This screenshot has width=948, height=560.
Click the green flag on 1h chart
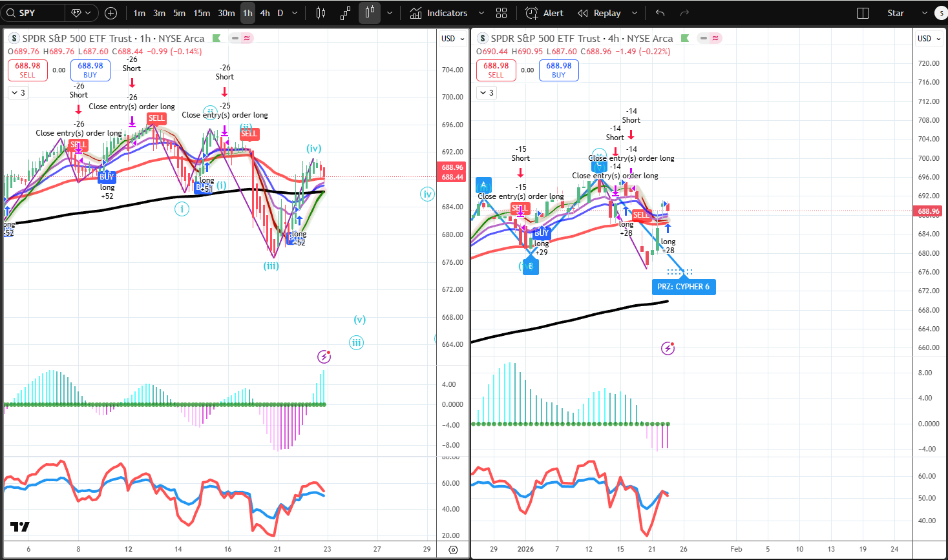point(216,38)
